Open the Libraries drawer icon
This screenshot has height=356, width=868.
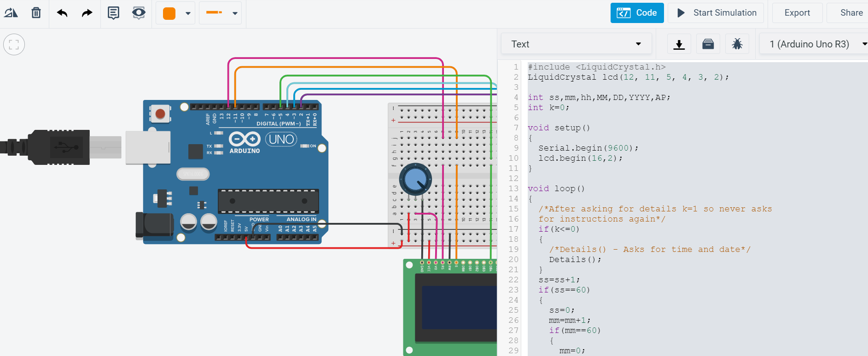(x=708, y=44)
